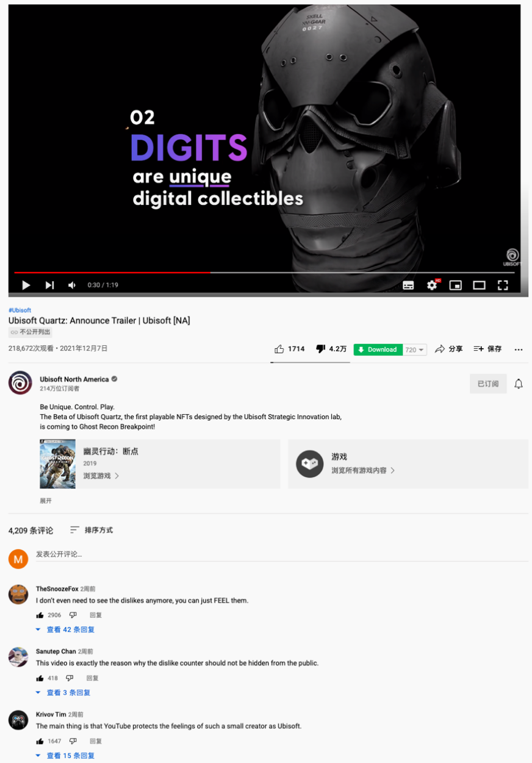Mute the video volume speaker icon
Viewport: 532px width, 763px height.
click(x=72, y=285)
